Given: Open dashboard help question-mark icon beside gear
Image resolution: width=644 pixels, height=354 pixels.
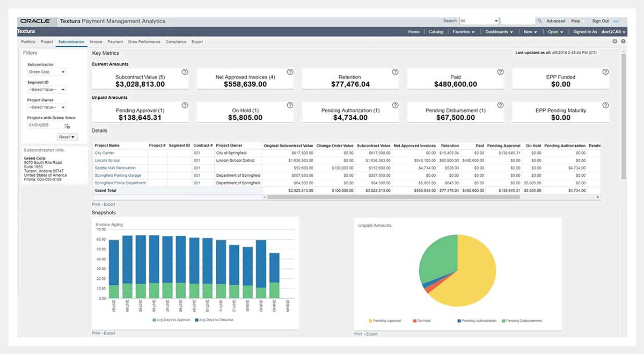Looking at the screenshot, I should click(x=623, y=41).
